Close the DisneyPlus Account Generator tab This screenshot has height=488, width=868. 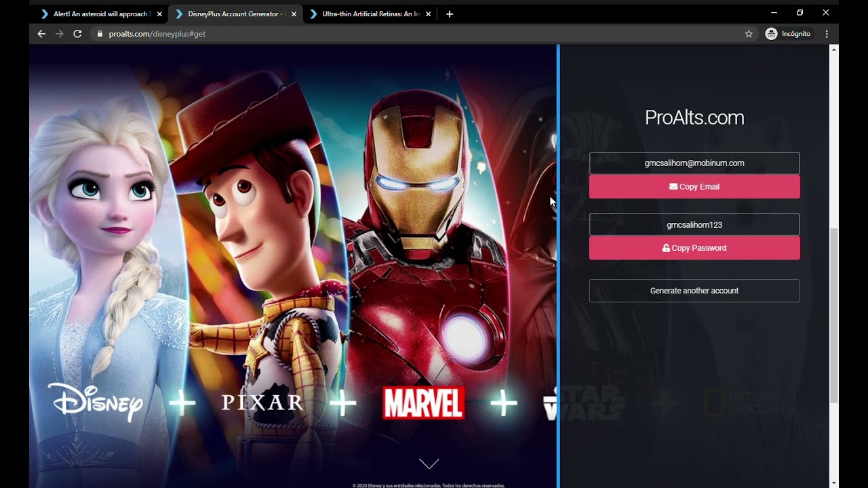pos(294,14)
